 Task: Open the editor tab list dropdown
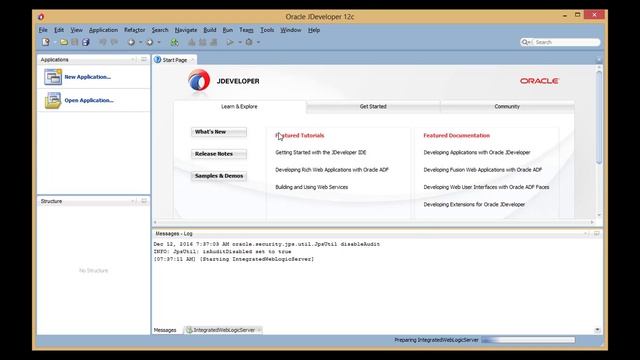(599, 60)
